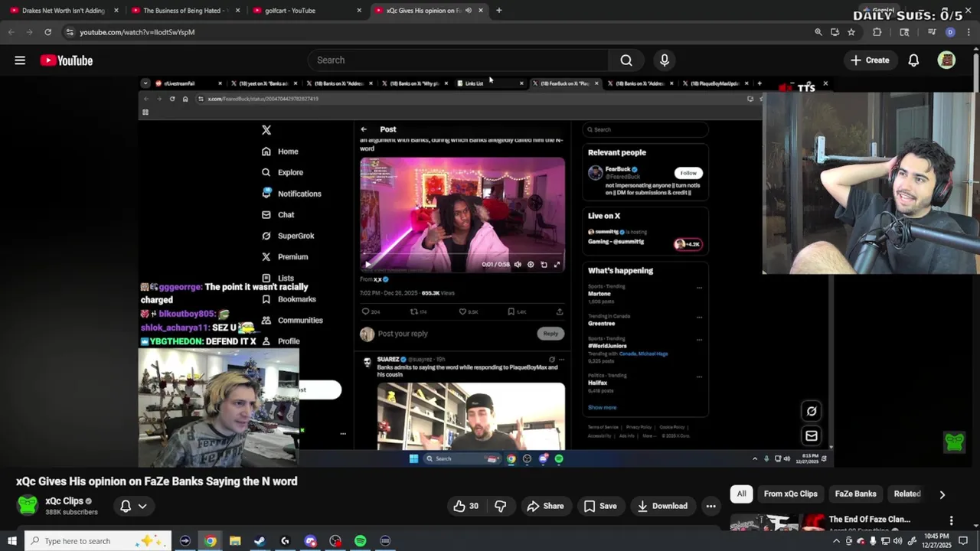The image size is (980, 551).
Task: Open the YouTube guide hamburger menu
Action: click(x=20, y=60)
